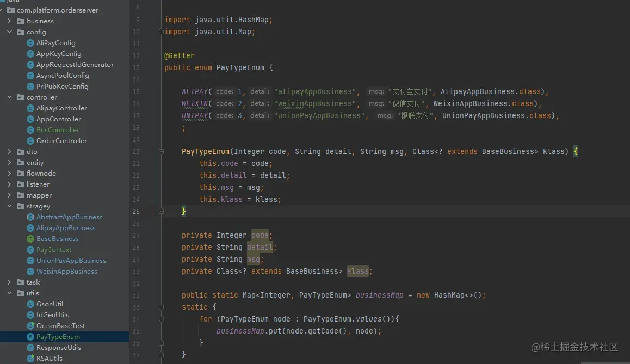Viewport: 630px width, 364px height.
Task: Click the "alipayAppBusiness" string literal
Action: coord(314,91)
